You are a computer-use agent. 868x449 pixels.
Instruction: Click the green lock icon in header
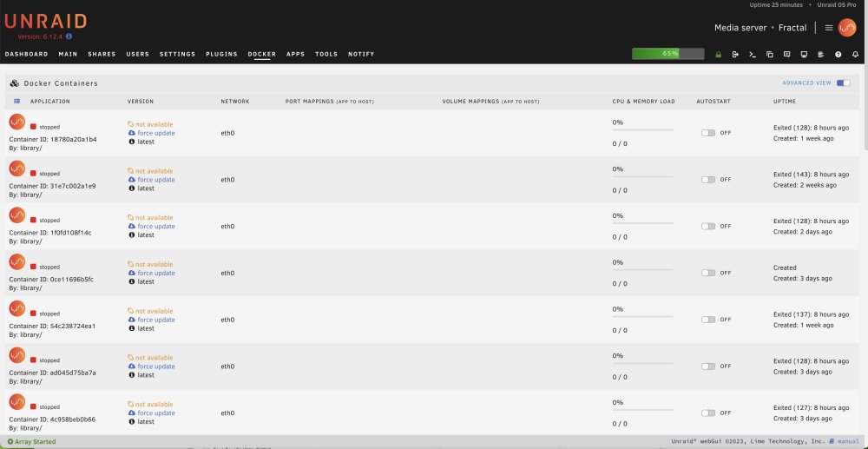tap(719, 54)
